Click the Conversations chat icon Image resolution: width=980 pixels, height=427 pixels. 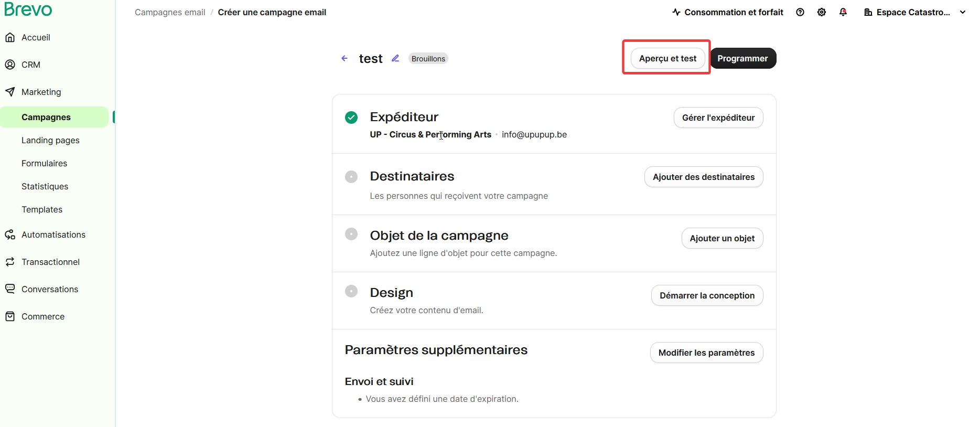[10, 289]
